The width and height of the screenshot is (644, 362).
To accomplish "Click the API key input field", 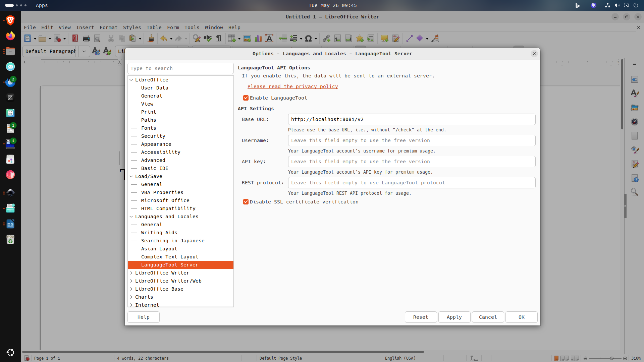I will pos(412,162).
